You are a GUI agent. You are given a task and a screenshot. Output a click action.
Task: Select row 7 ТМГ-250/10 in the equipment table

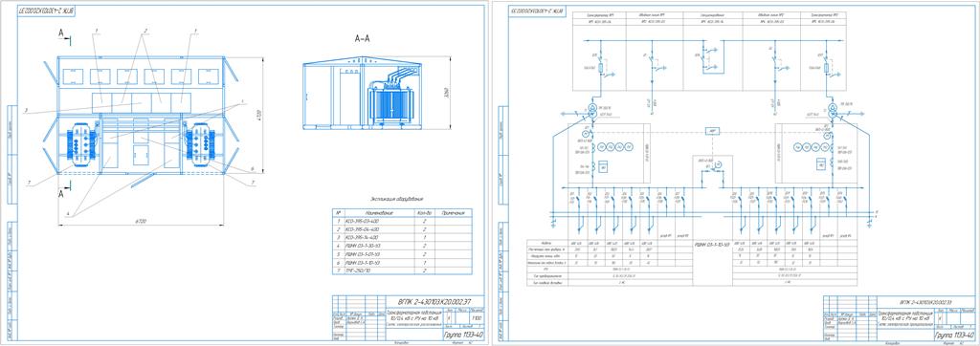point(402,271)
